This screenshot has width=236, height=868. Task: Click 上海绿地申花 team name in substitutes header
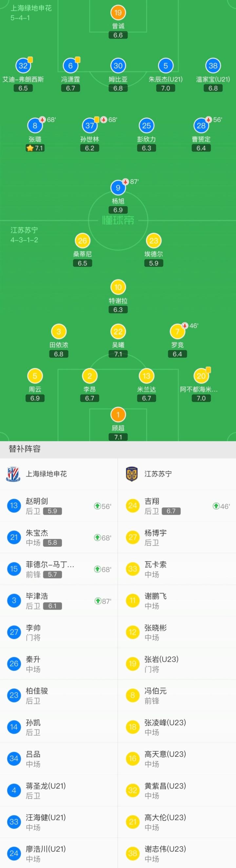tap(46, 474)
